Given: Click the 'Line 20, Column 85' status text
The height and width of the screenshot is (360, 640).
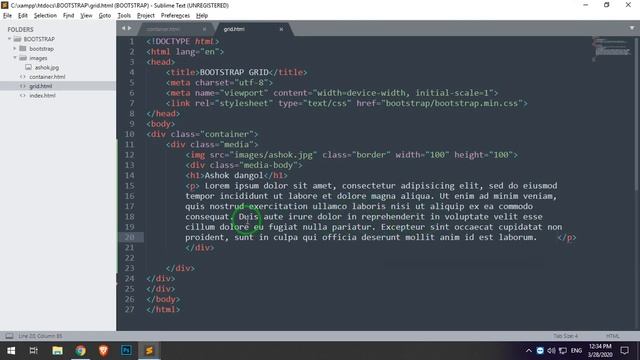Looking at the screenshot, I should [40, 336].
